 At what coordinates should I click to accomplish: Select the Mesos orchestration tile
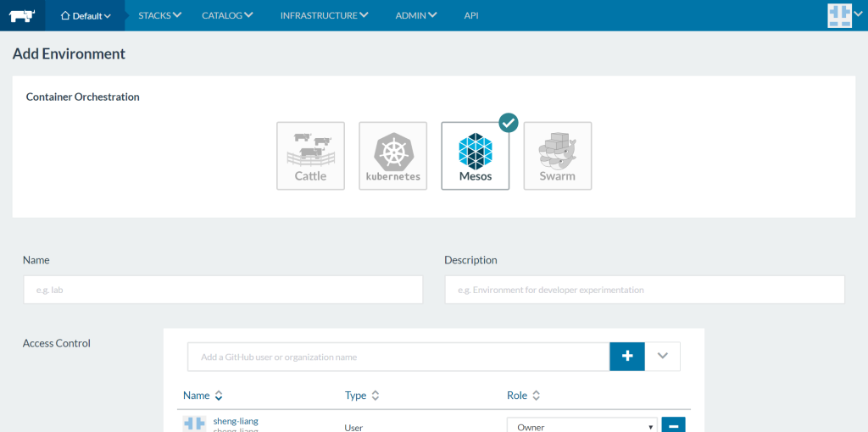pyautogui.click(x=475, y=156)
